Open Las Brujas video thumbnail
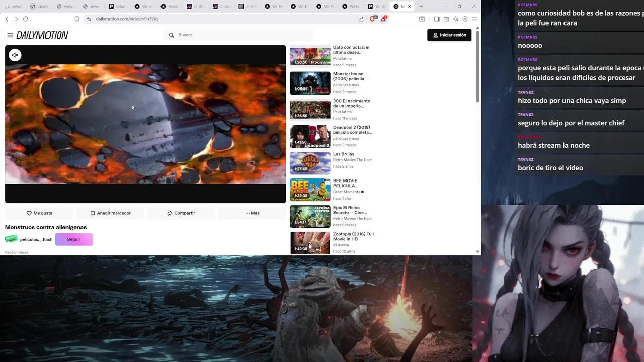644x362 pixels. click(310, 163)
